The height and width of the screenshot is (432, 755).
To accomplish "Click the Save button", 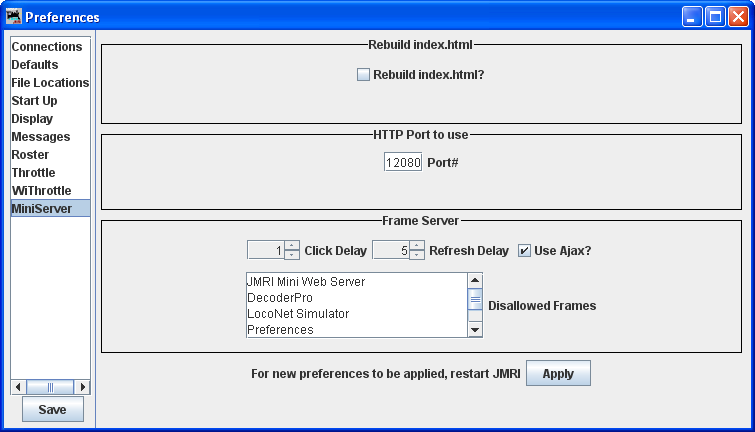I will 53,409.
